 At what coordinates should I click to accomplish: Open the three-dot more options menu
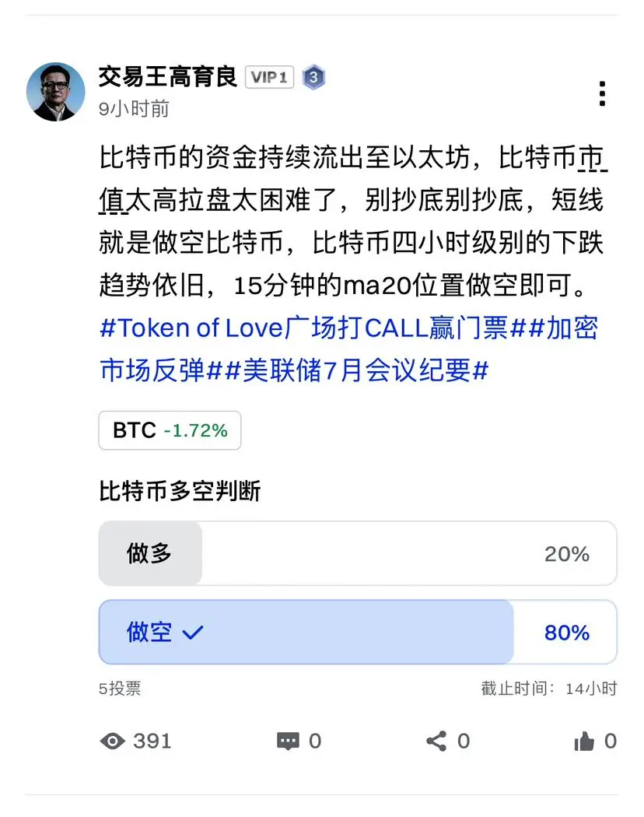point(602,94)
